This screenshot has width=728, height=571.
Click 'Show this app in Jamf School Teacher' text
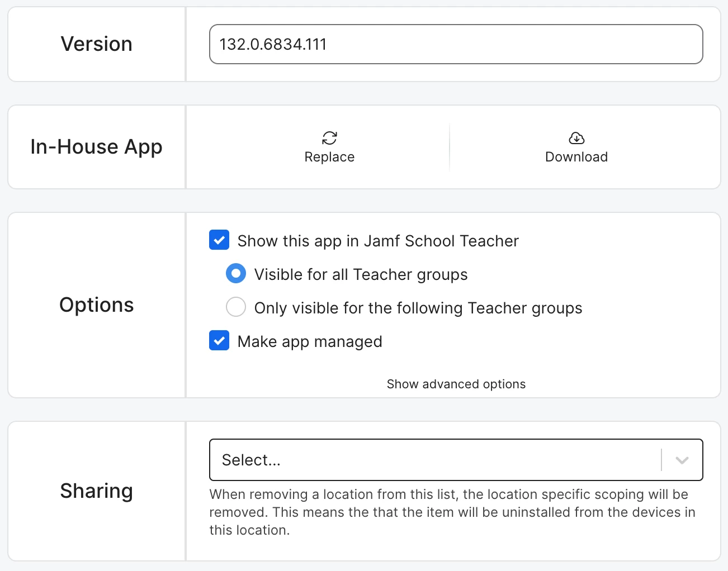tap(378, 241)
